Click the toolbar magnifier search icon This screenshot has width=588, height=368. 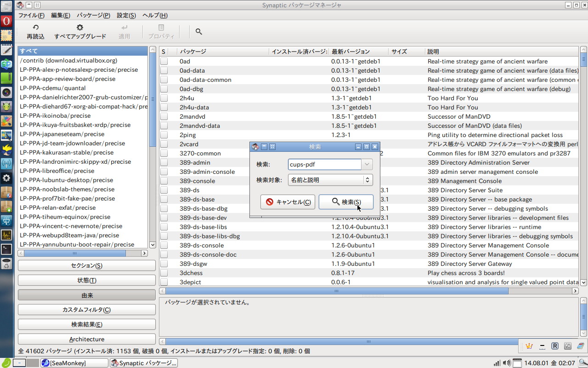point(199,32)
